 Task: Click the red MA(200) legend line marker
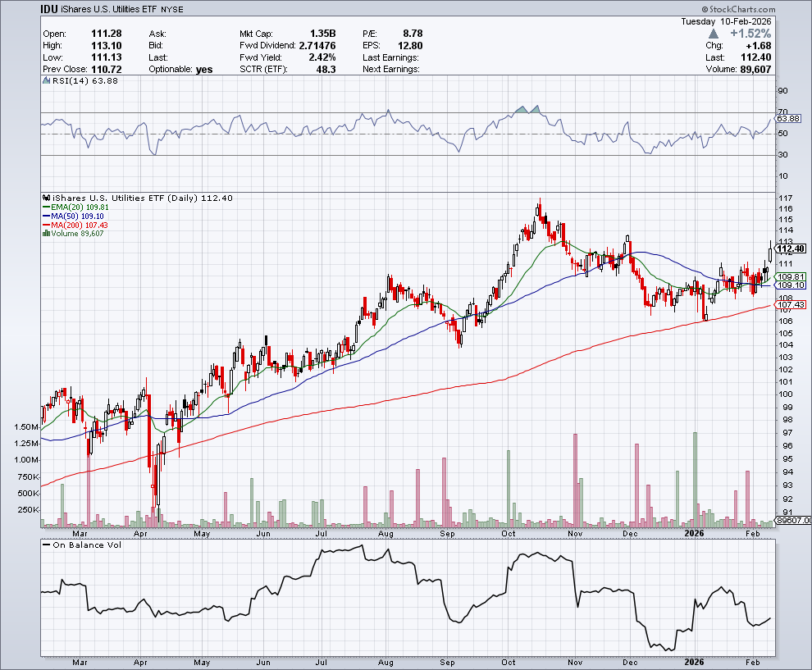[x=44, y=225]
